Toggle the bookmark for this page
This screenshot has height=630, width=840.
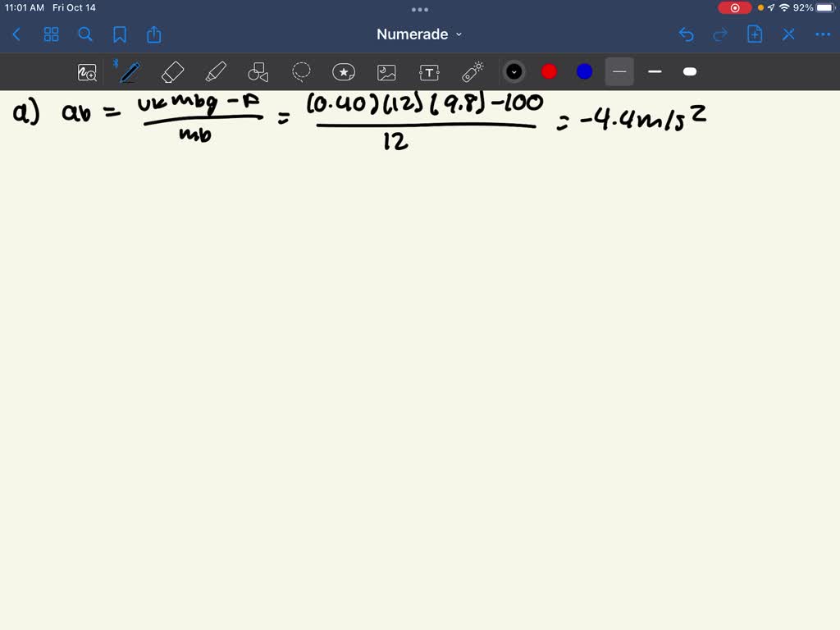120,34
